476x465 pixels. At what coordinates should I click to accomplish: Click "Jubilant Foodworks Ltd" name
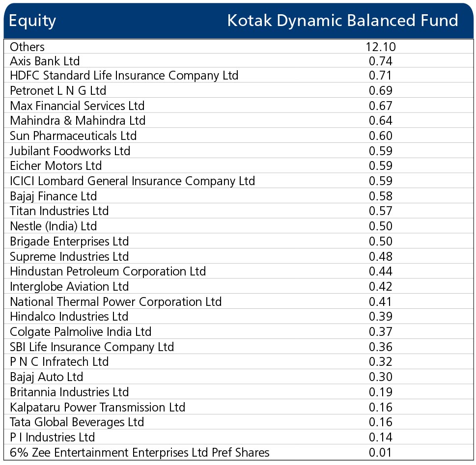[70, 151]
